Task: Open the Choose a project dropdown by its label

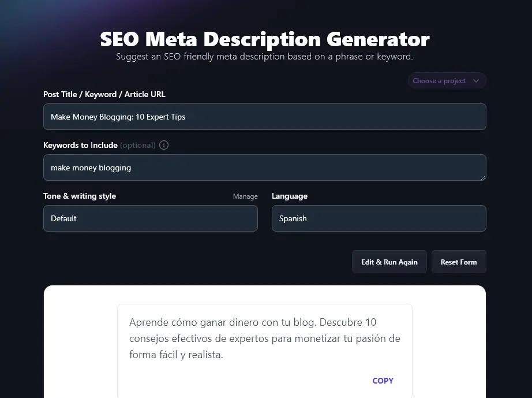Action: point(439,81)
